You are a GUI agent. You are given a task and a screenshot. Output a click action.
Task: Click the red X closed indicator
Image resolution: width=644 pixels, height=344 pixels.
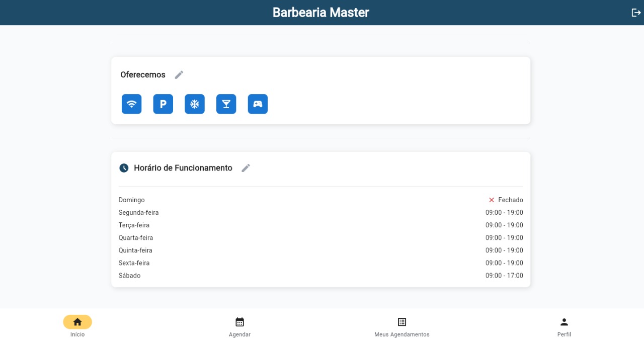point(492,200)
